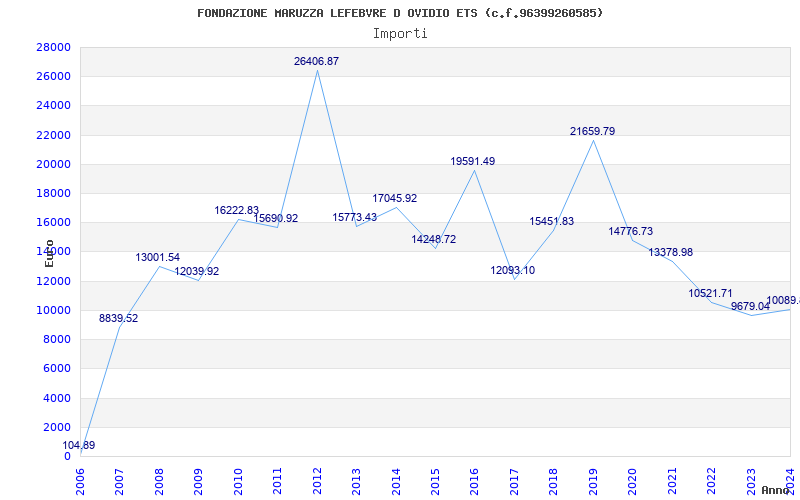Click the 12093.10 value label
The height and width of the screenshot is (500, 800).
tap(513, 270)
